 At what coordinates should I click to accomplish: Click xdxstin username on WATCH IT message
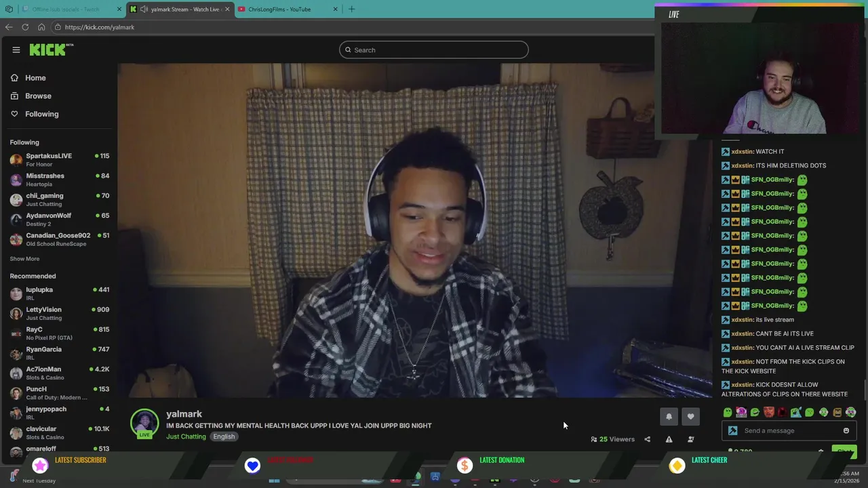pos(742,152)
